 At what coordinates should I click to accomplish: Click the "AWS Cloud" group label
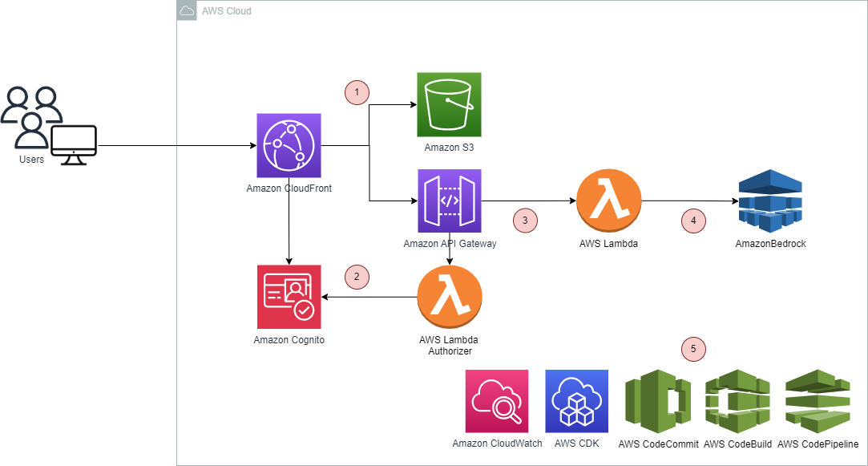(x=226, y=11)
